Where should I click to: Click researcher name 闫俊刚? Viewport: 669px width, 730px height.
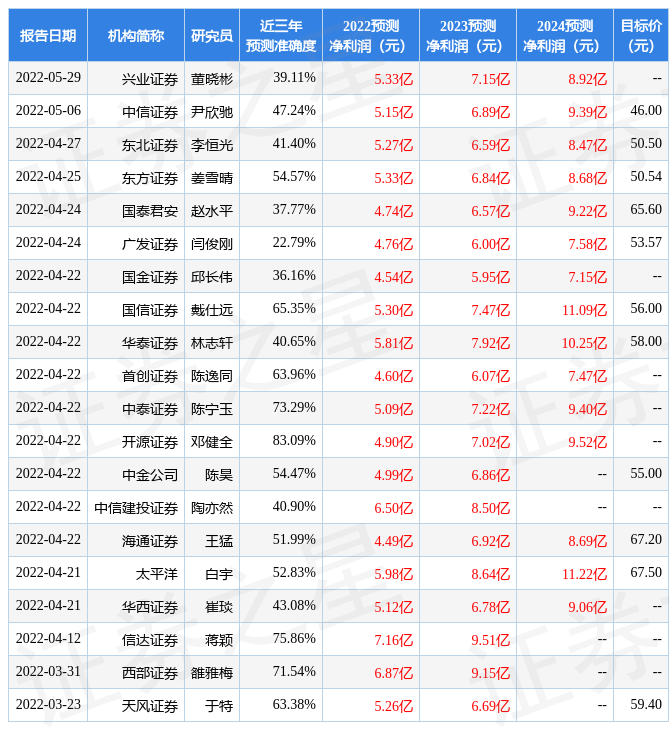212,244
